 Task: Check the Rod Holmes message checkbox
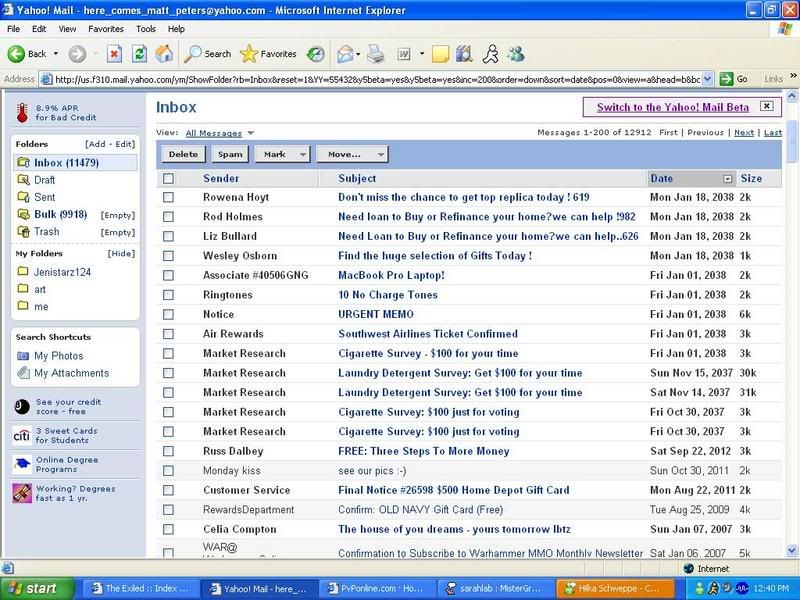(x=168, y=217)
